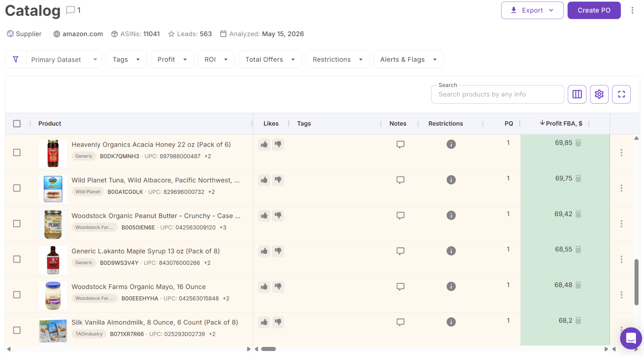Open row menu for Woodstock Farms Organic Mayo
This screenshot has height=356, width=644.
[x=621, y=295]
